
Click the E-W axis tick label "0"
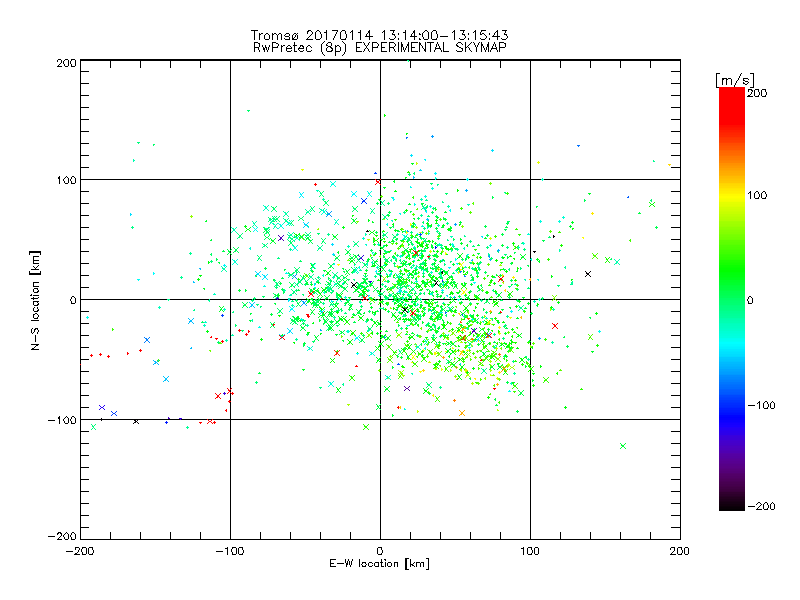[380, 551]
